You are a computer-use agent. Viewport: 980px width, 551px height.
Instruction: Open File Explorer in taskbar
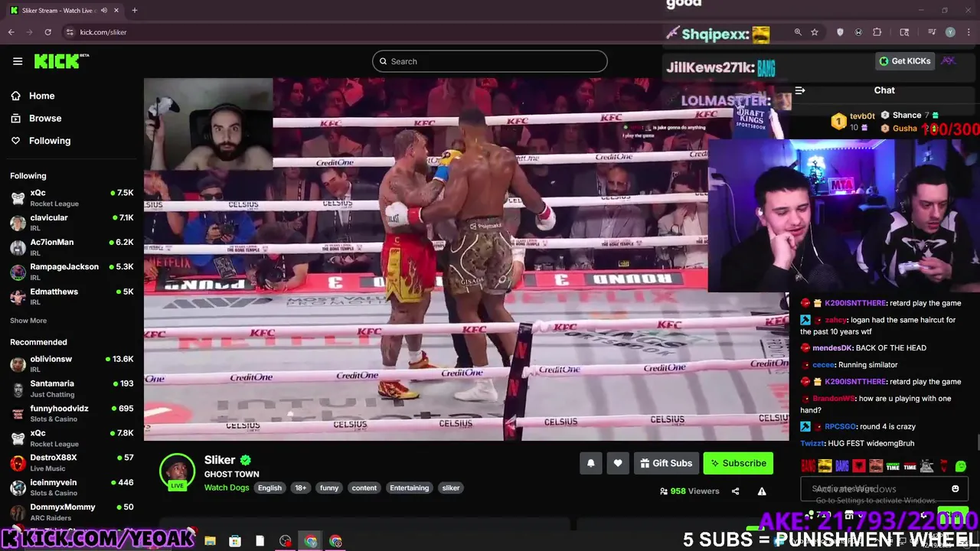tap(210, 541)
